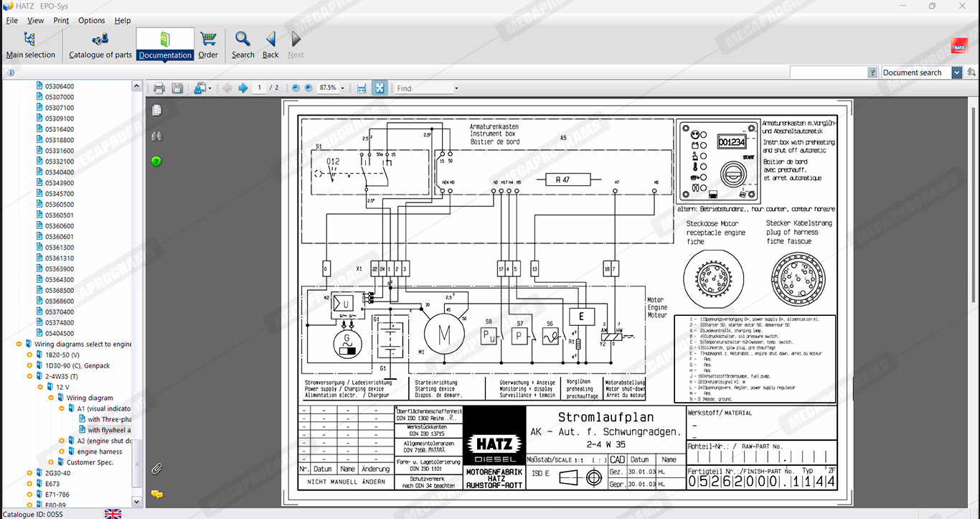The width and height of the screenshot is (980, 519).
Task: Open the 87.5% zoom level dropdown
Action: coord(342,88)
